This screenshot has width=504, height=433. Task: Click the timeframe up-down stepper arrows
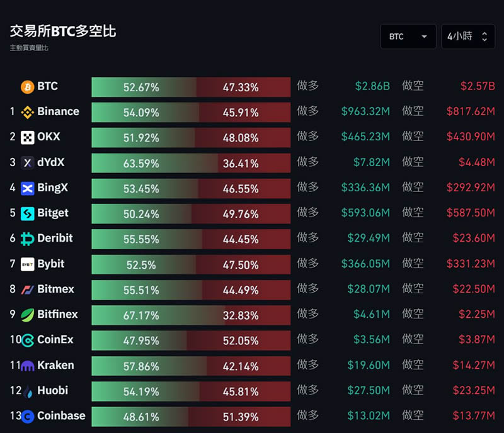484,37
